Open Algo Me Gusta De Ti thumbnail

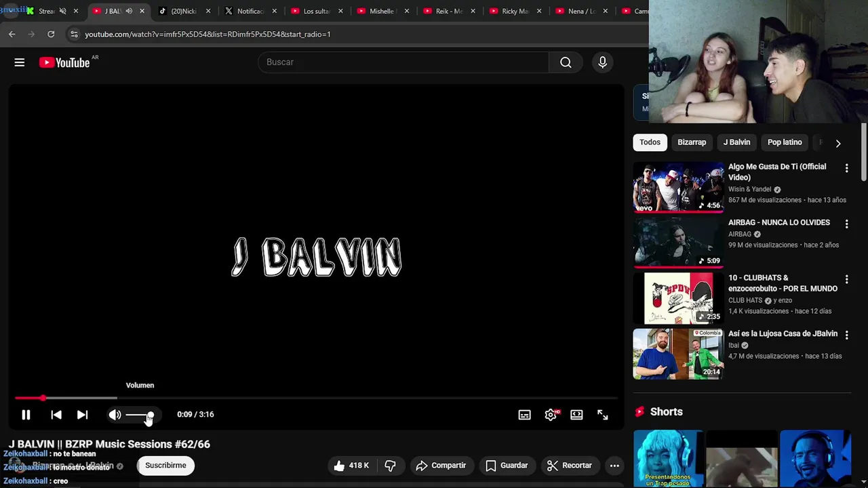(x=678, y=186)
